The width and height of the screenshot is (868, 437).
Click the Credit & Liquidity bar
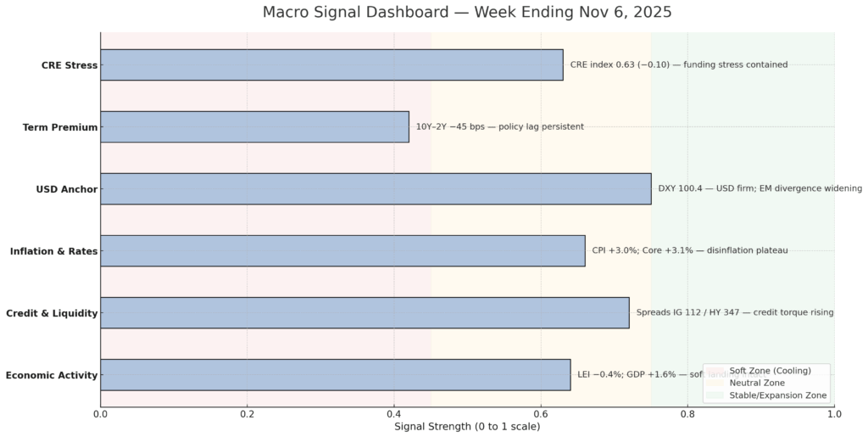click(364, 312)
